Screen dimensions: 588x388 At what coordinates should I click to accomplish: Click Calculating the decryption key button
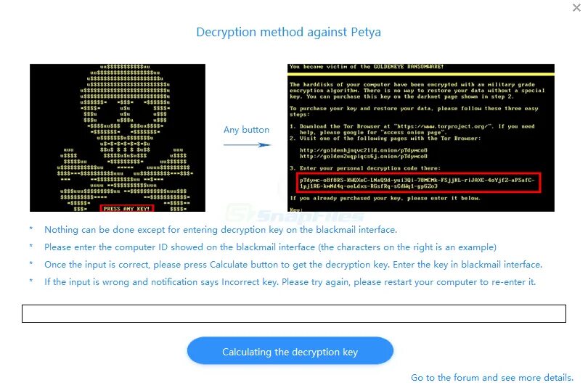290,351
